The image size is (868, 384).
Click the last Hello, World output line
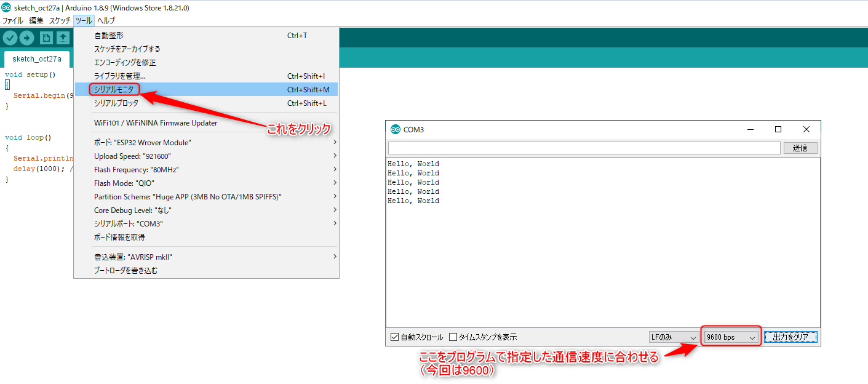(413, 201)
